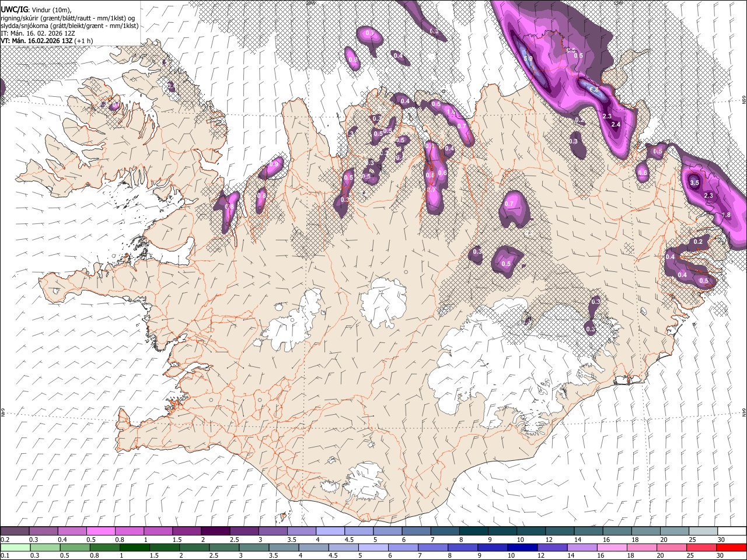Click the 5.9 precipitation value on the map
This screenshot has width=747, height=560.
click(x=529, y=59)
